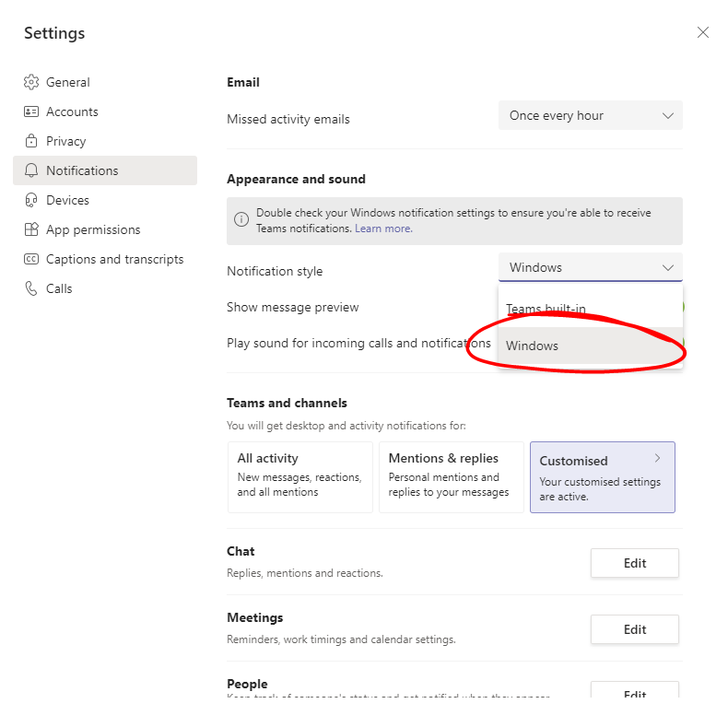Click the Accounts card icon

(31, 111)
